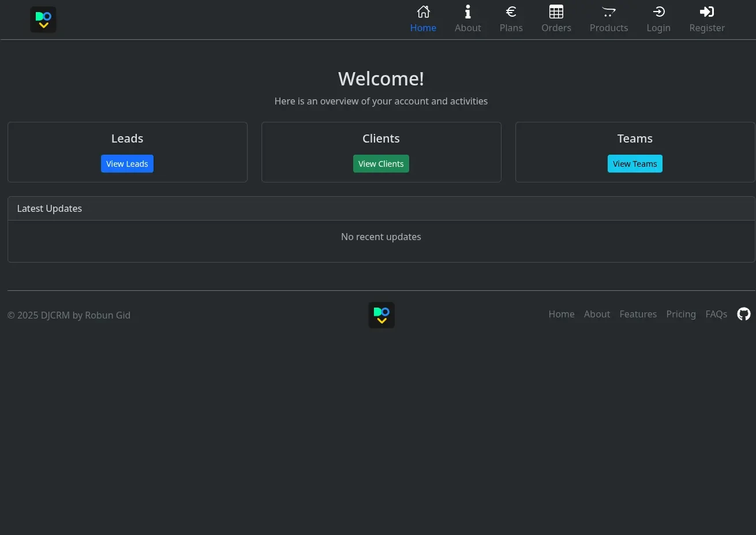Open the Products nav label

609,28
